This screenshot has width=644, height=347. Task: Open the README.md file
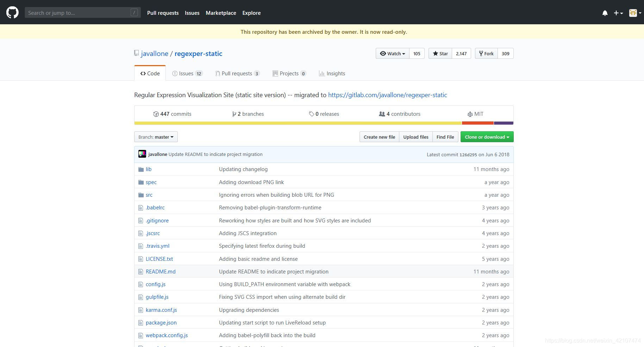[161, 272]
